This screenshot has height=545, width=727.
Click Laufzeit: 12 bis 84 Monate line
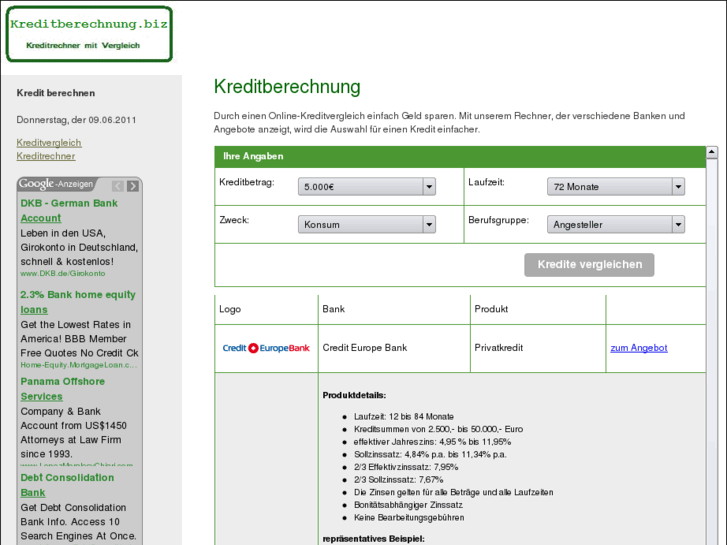(x=404, y=417)
